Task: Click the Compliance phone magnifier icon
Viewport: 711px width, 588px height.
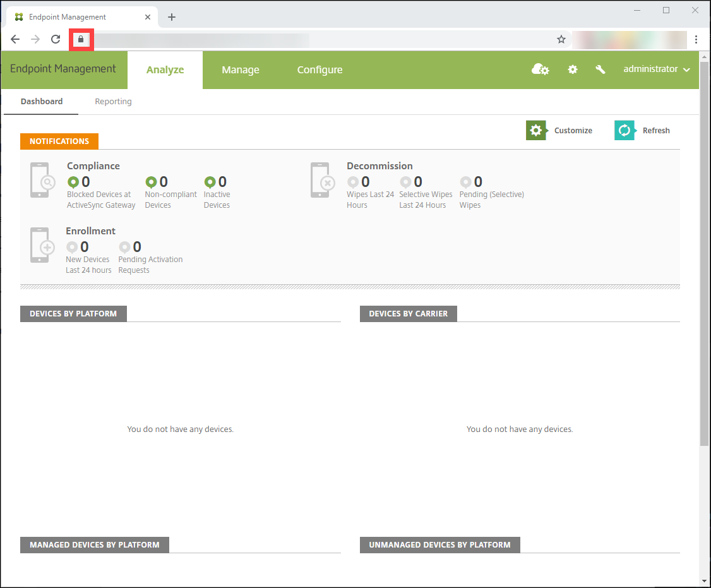Action: pos(43,180)
